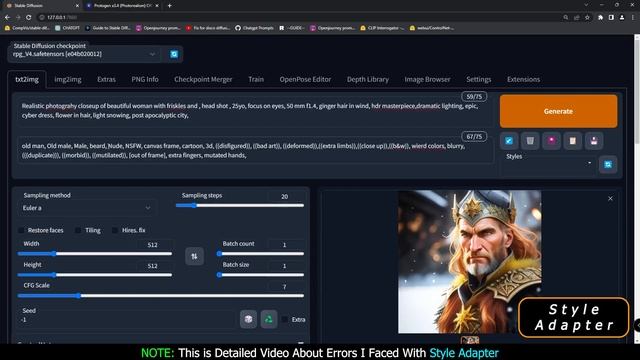Click the Sampling steps number field
640x360 pixels.
(285, 196)
